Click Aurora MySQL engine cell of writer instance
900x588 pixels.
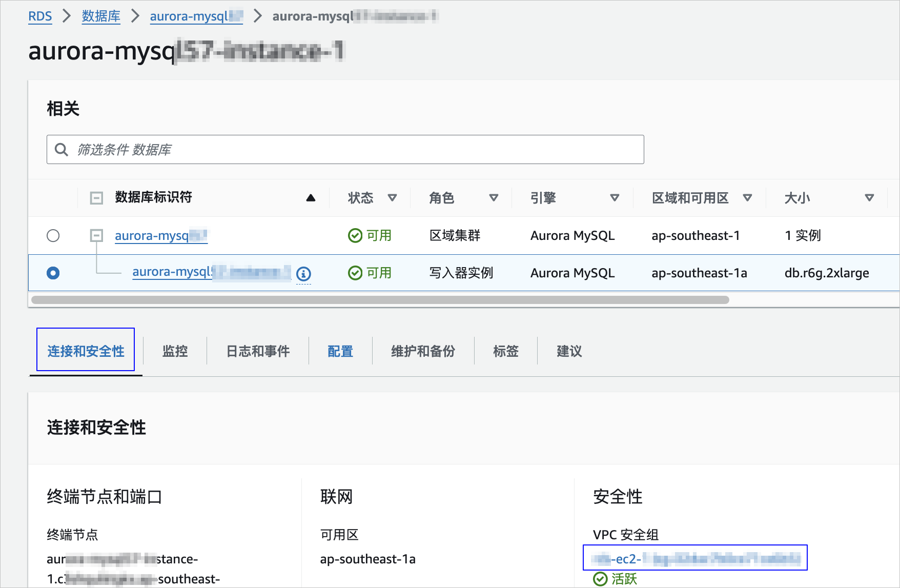tap(572, 273)
